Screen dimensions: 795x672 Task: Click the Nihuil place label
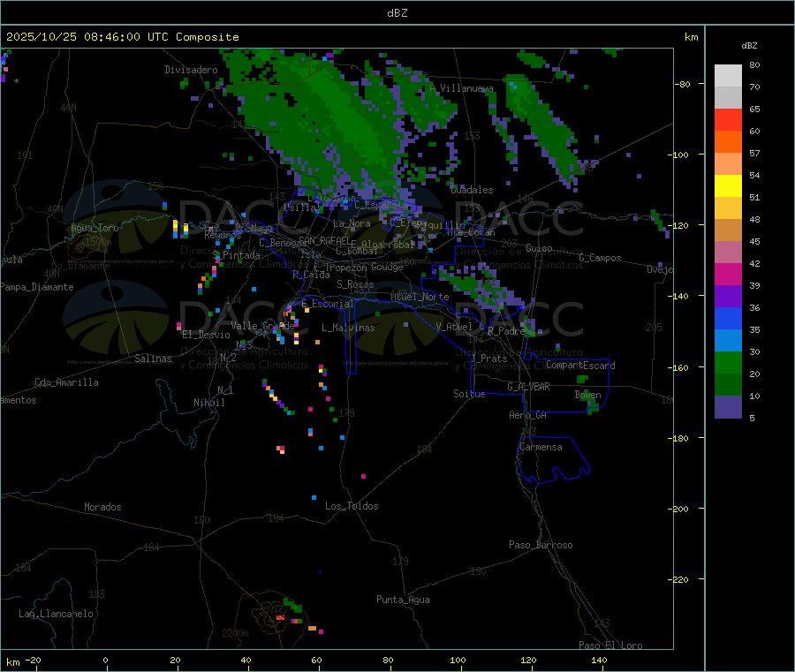(x=209, y=403)
